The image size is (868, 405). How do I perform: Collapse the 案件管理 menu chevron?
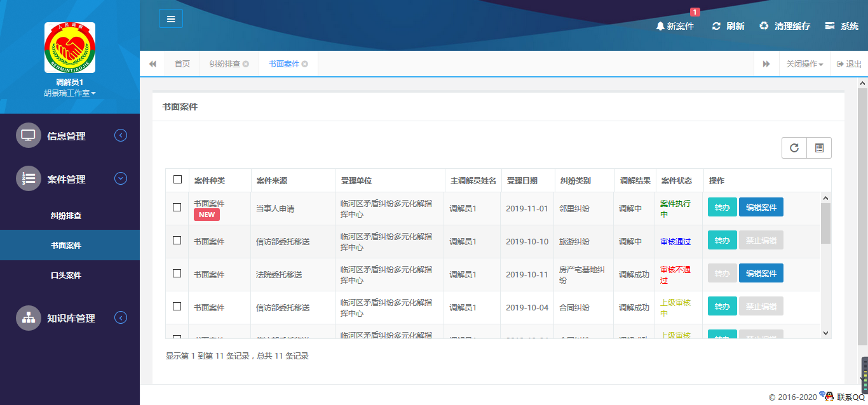tap(121, 178)
